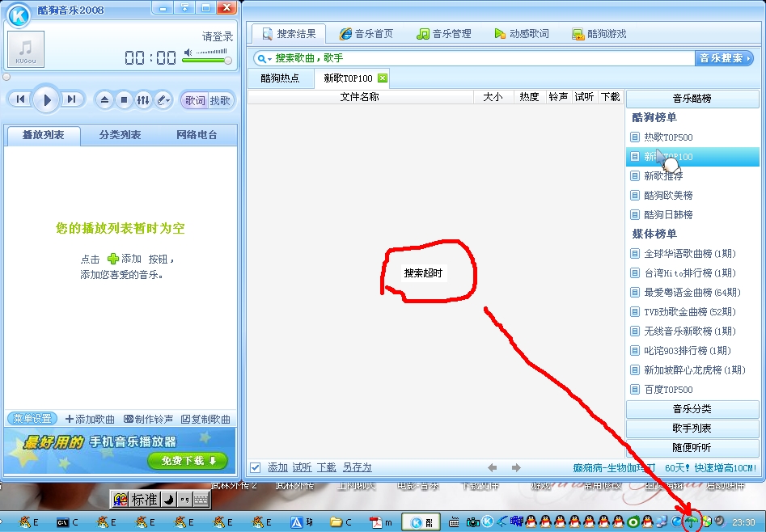The height and width of the screenshot is (532, 766).
Task: Skip to the previous track
Action: 20,99
